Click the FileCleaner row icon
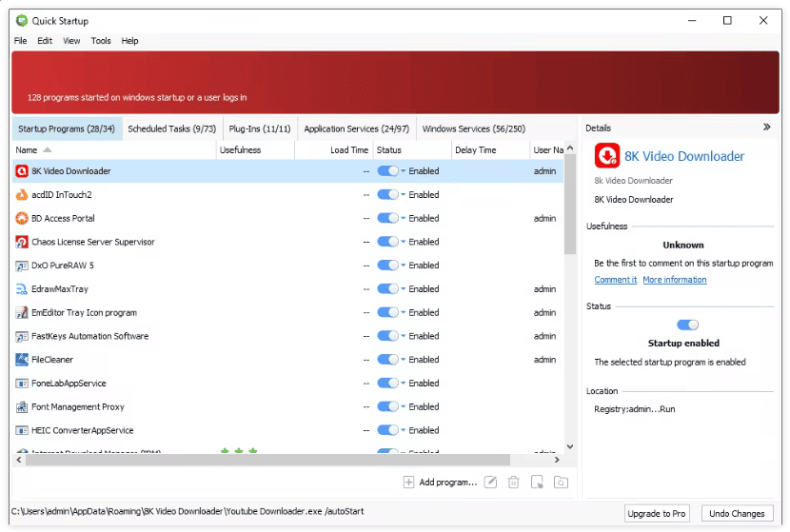 pos(22,360)
